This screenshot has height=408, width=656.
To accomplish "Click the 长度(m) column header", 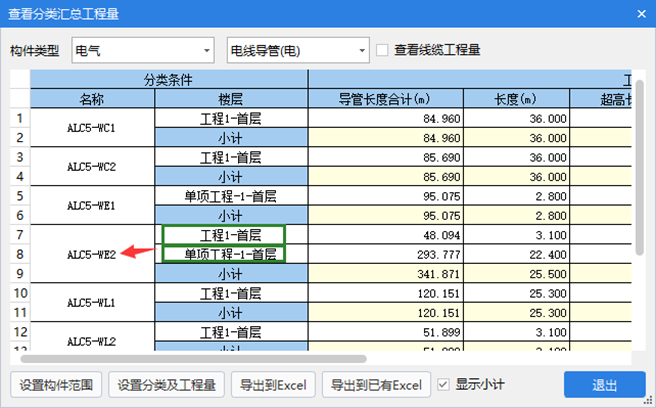I will click(516, 99).
